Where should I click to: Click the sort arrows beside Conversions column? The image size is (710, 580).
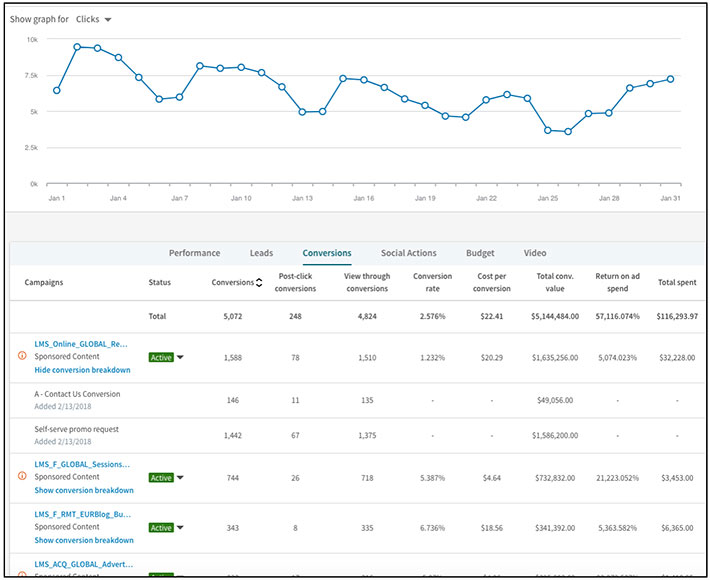click(259, 283)
